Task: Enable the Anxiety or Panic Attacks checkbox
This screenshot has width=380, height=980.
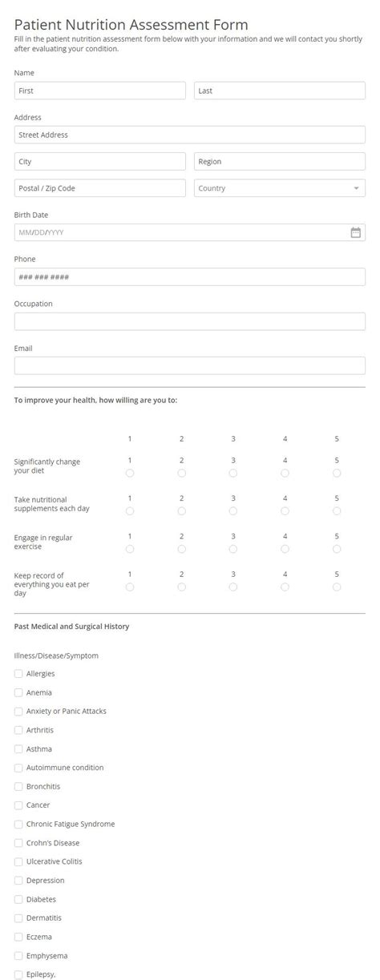Action: point(18,712)
